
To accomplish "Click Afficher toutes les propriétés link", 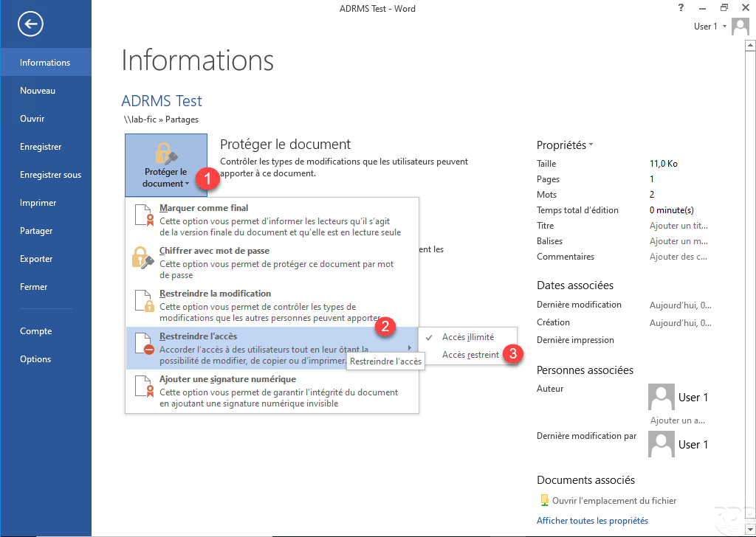I will [x=592, y=521].
